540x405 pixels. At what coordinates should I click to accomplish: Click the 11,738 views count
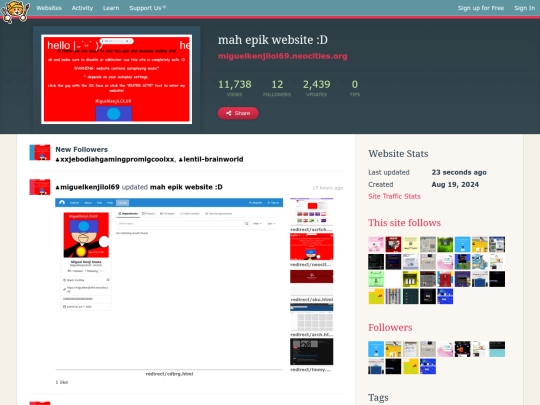tap(235, 88)
